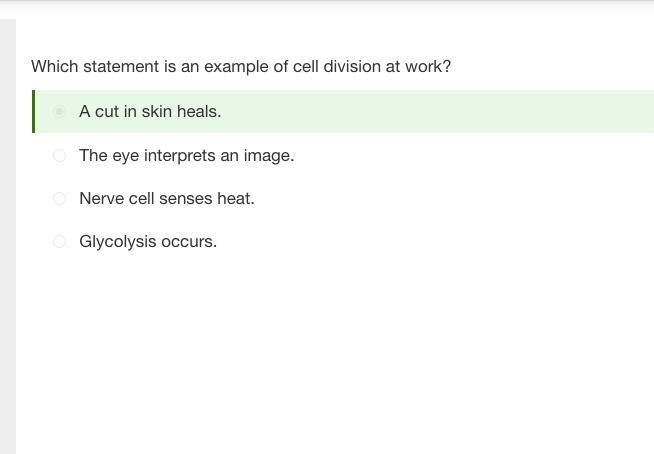Click the dark green bar beside the selected answer
654x454 pixels.
tap(33, 111)
